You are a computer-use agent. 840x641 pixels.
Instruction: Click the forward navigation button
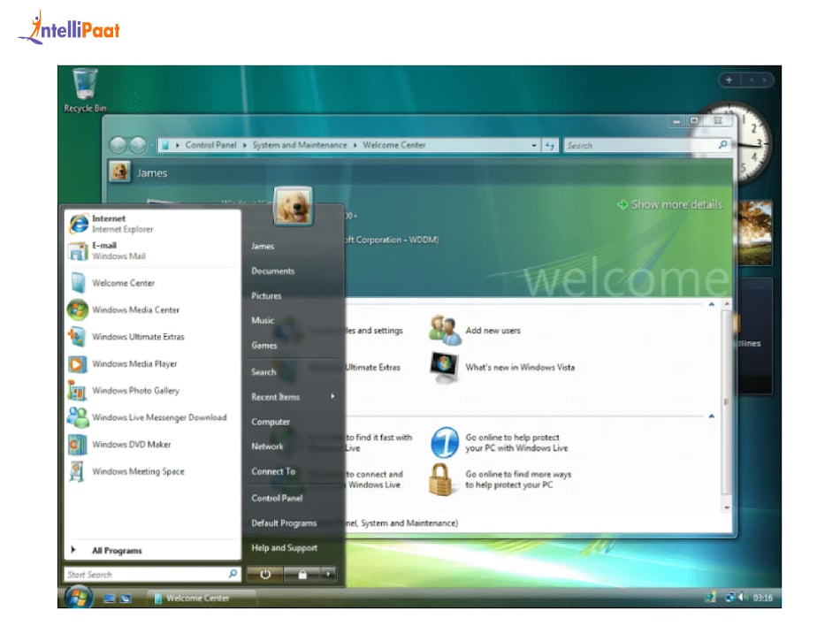click(138, 145)
